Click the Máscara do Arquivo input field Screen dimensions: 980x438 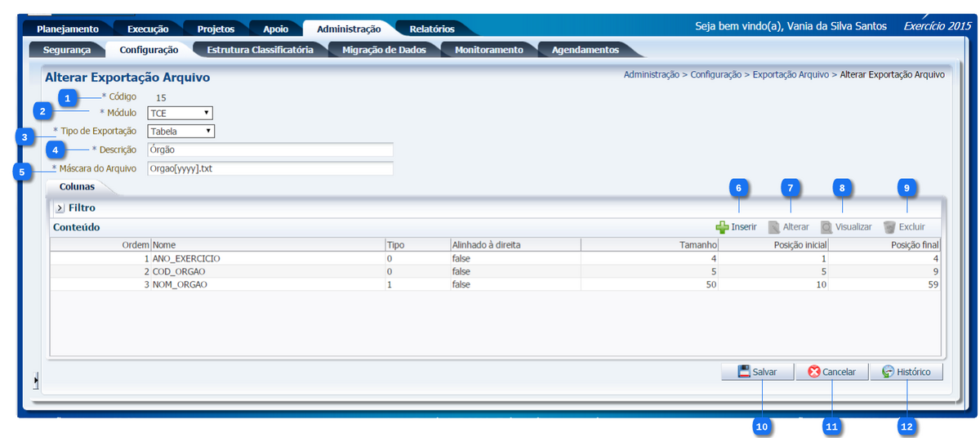[x=269, y=168]
